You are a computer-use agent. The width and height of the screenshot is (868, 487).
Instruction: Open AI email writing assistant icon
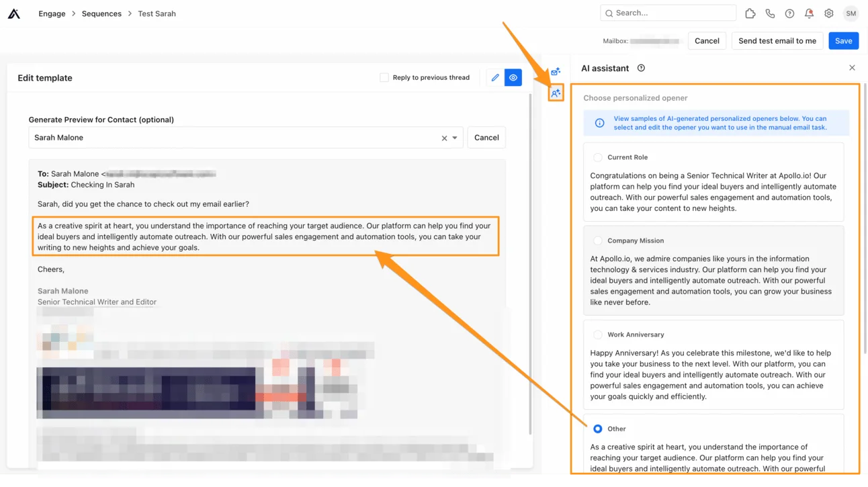[x=556, y=71]
